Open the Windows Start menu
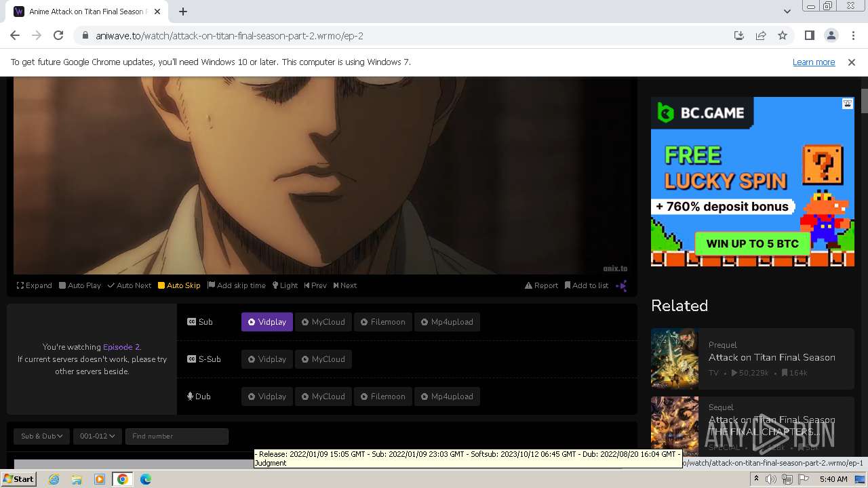 pyautogui.click(x=19, y=479)
